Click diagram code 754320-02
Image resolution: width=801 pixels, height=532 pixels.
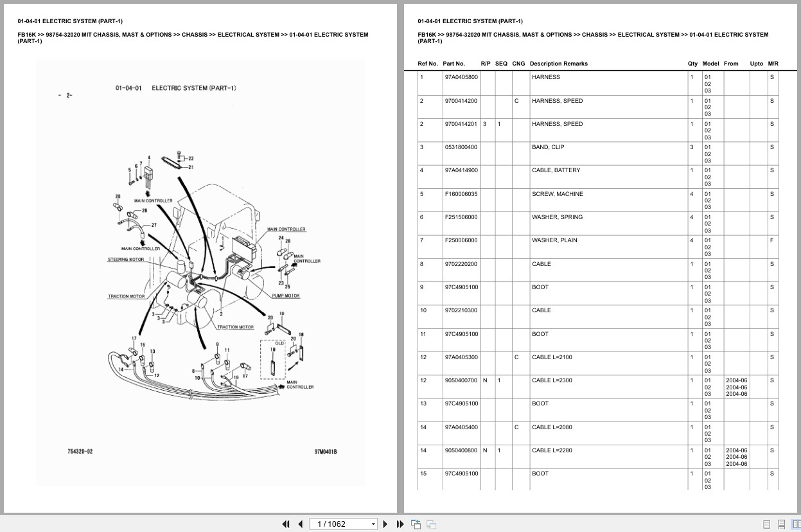click(80, 452)
